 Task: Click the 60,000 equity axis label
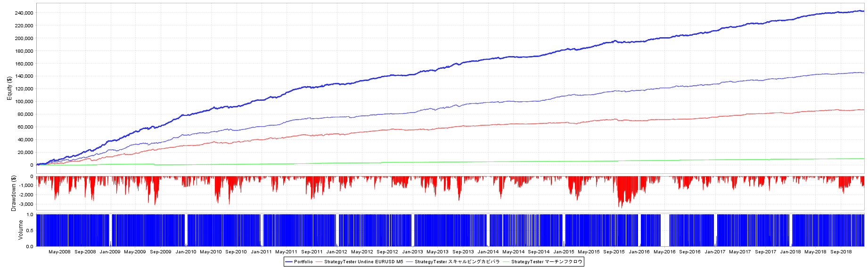pos(25,127)
